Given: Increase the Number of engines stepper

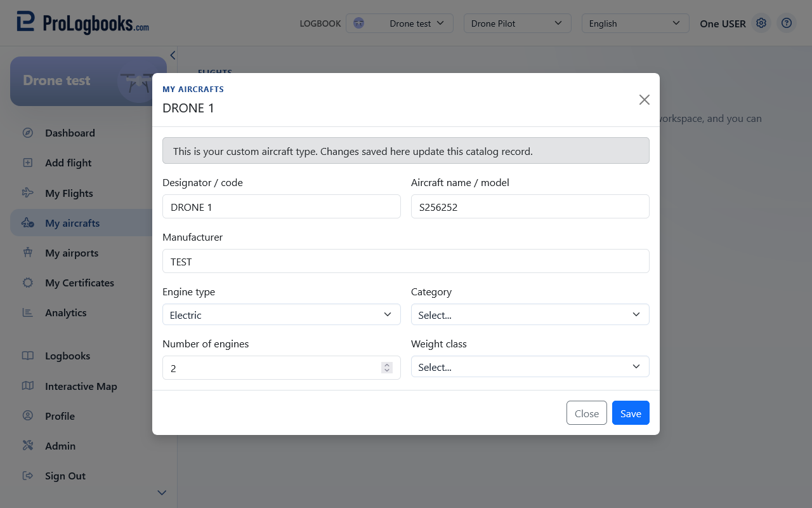Looking at the screenshot, I should click(387, 364).
